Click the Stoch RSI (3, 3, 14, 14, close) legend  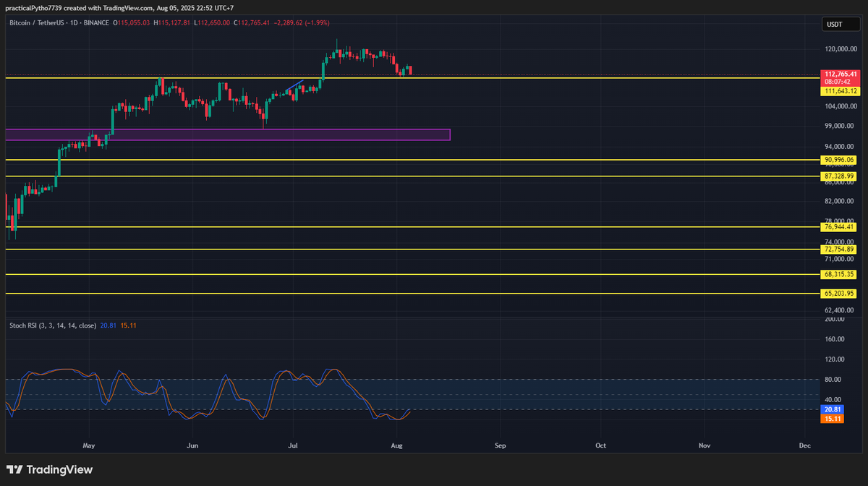(53, 325)
